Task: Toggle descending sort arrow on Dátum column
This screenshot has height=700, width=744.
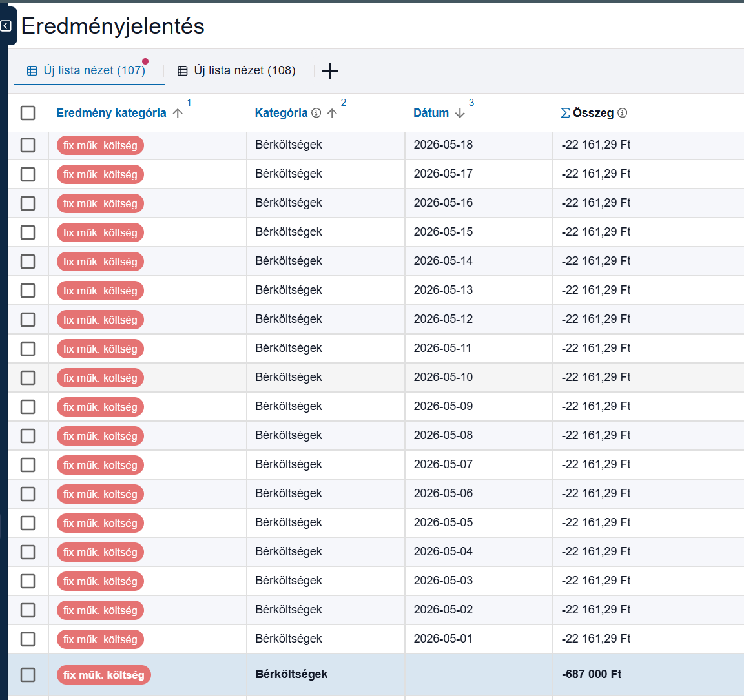Action: [459, 113]
